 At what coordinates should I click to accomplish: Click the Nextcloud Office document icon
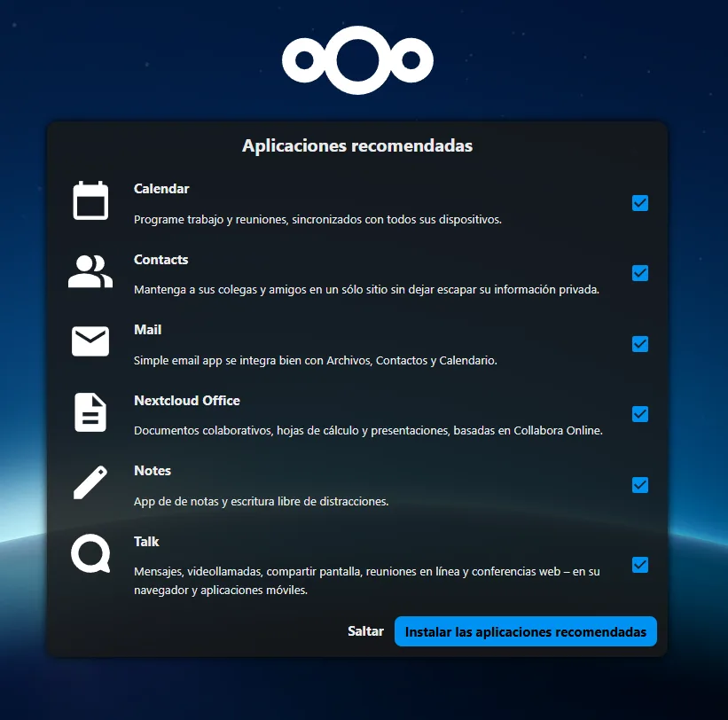click(90, 412)
